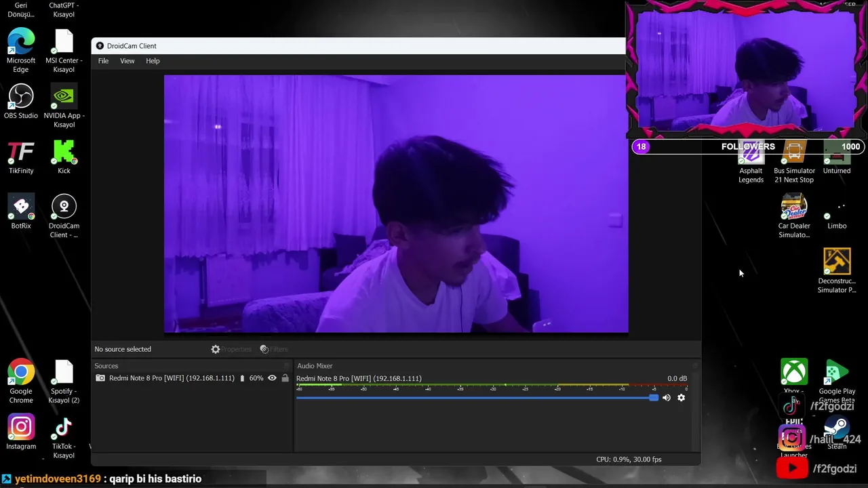Click the Audio Mixer panel header
This screenshot has height=488, width=868.
click(x=496, y=366)
